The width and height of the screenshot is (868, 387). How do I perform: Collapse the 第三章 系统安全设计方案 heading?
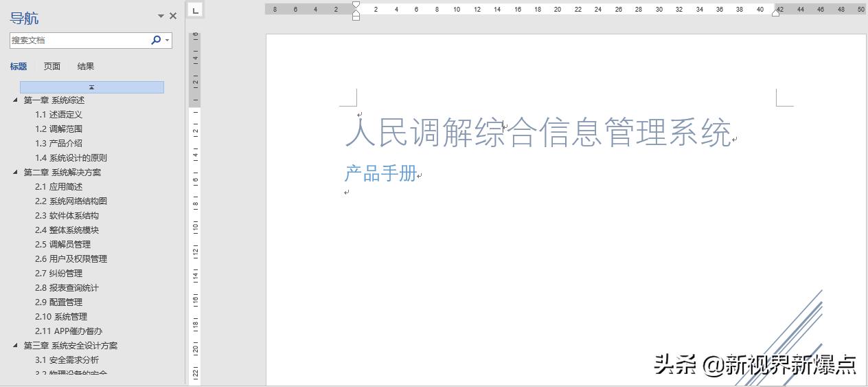[16, 345]
